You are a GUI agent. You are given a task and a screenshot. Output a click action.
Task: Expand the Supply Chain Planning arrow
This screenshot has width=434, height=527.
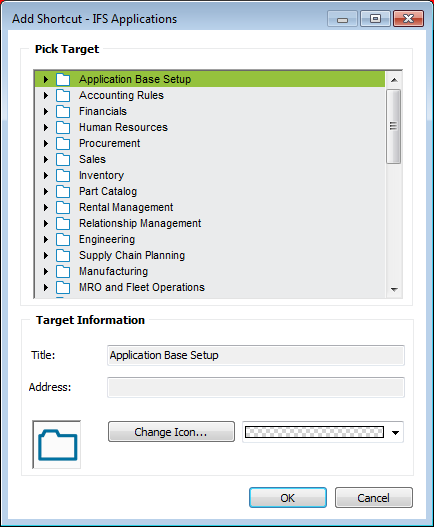tap(46, 255)
